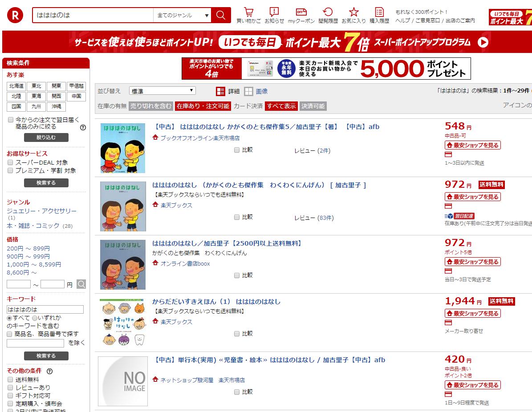The height and width of the screenshot is (412, 532).
Task: Open the 楽天ブックス shop link for 972円 item
Action: click(x=176, y=206)
